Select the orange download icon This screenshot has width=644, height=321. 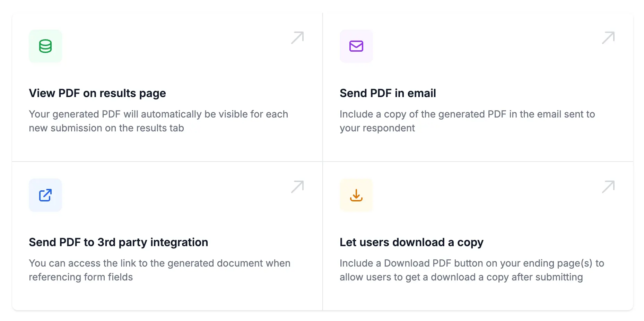356,195
